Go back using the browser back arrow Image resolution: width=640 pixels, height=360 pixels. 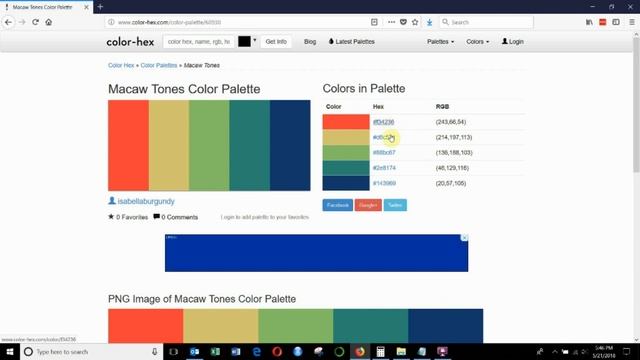[8, 22]
